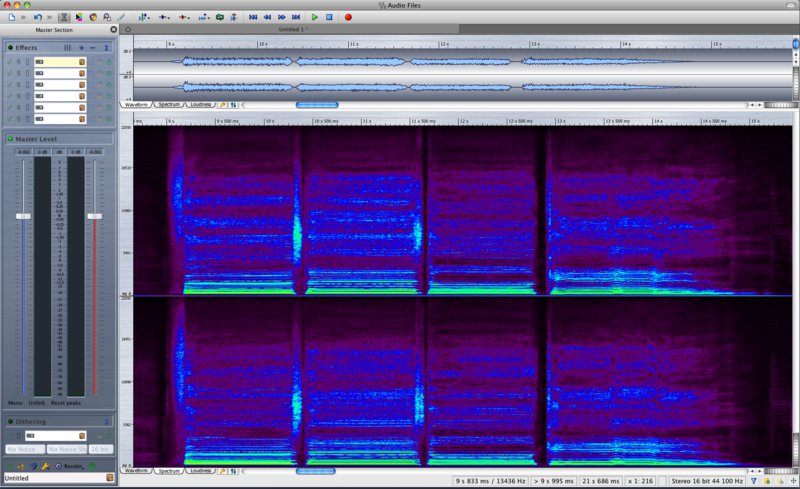Open the blue marker dropdown in toolbar
Screen dimensions: 800x489
point(164,17)
